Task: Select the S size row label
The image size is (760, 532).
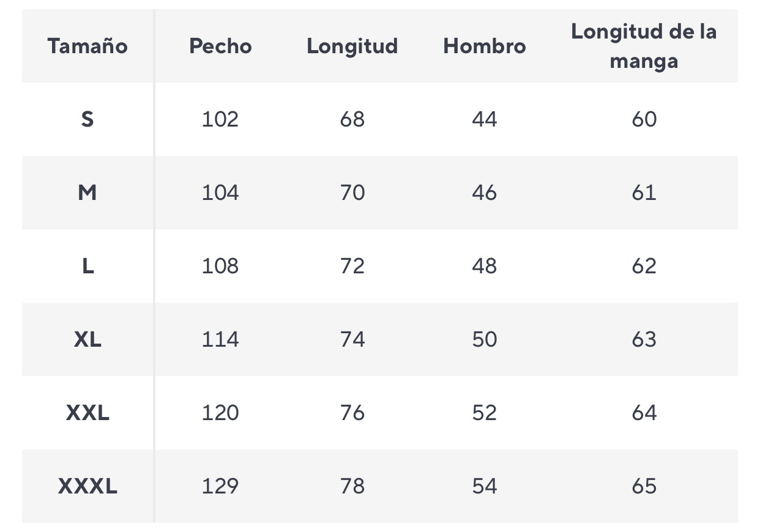Action: (x=88, y=119)
